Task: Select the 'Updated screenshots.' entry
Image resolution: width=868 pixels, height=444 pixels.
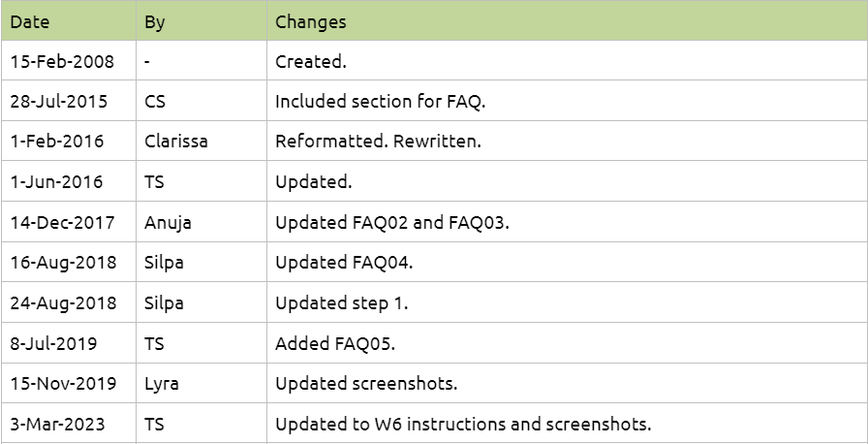Action: (366, 383)
